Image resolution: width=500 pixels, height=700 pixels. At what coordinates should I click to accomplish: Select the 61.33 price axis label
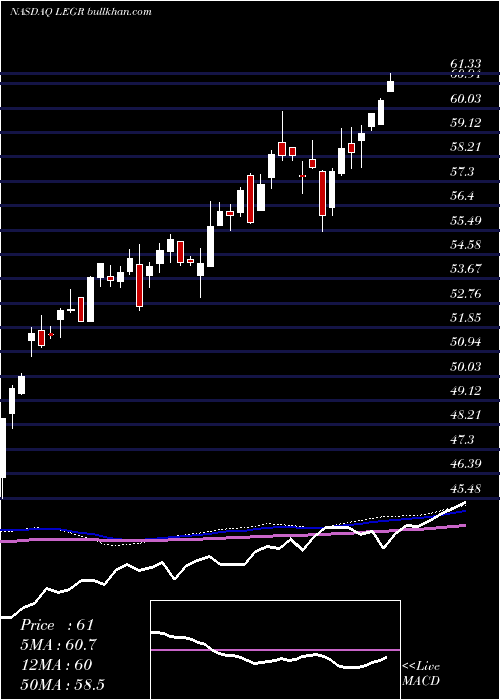pos(466,66)
